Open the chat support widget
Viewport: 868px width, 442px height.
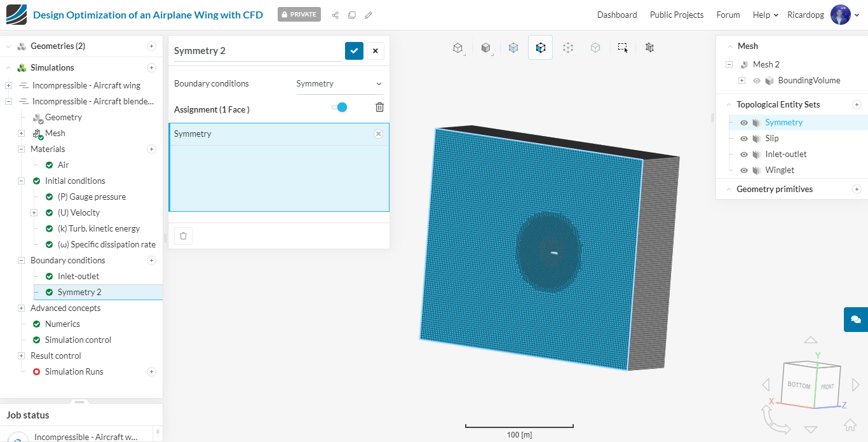click(856, 319)
